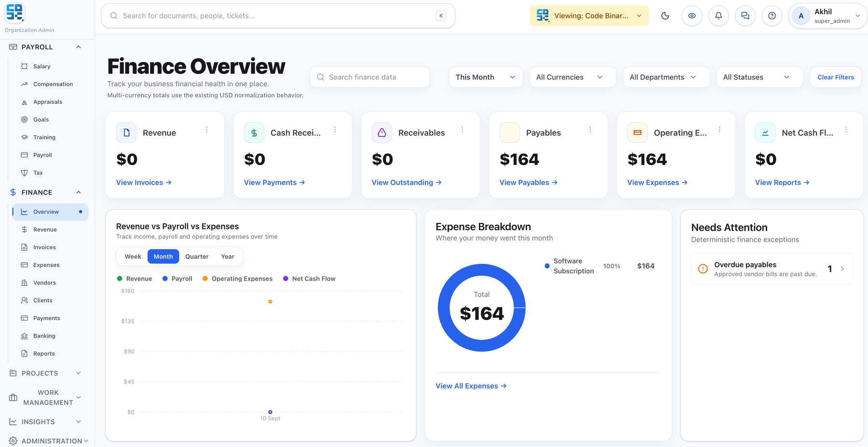Click the Clear Filters button
The height and width of the screenshot is (447, 868).
[x=835, y=77]
